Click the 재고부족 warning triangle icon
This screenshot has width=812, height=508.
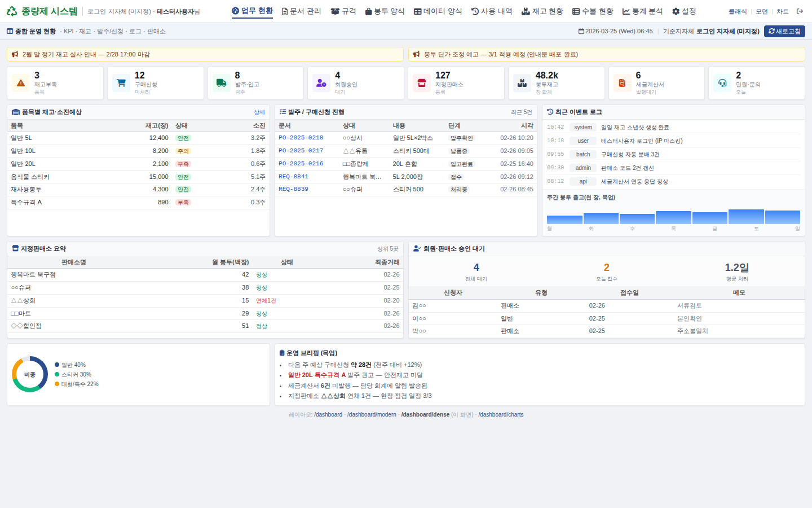(21, 83)
